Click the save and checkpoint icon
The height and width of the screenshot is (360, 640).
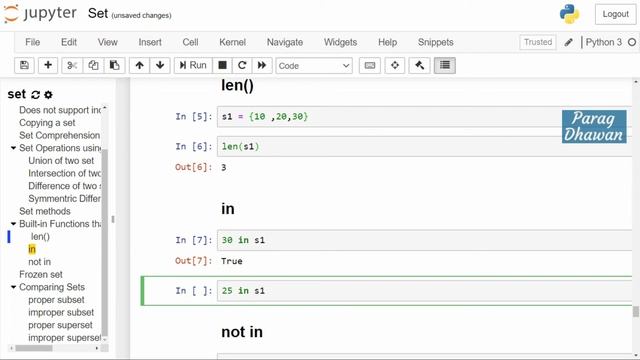click(24, 65)
